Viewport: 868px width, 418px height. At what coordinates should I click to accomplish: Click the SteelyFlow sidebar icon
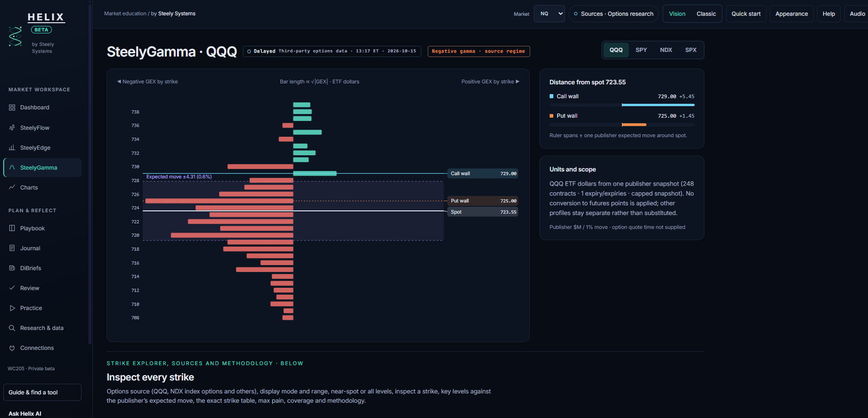coord(12,127)
